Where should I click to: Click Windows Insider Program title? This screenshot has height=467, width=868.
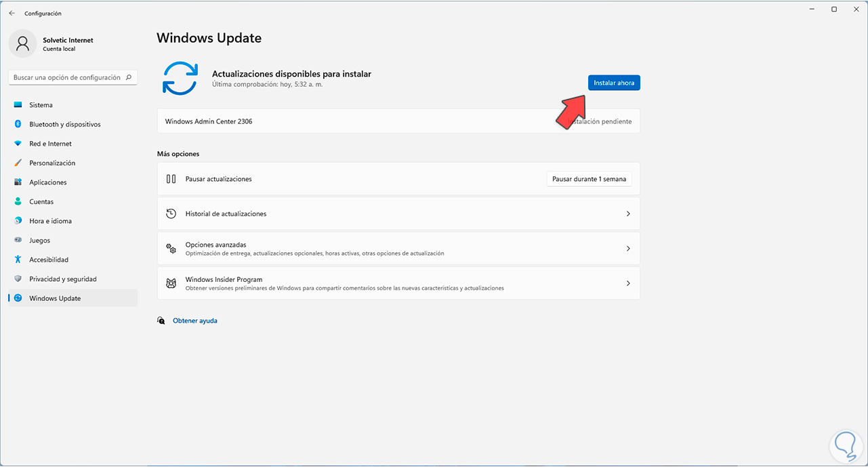pyautogui.click(x=224, y=279)
